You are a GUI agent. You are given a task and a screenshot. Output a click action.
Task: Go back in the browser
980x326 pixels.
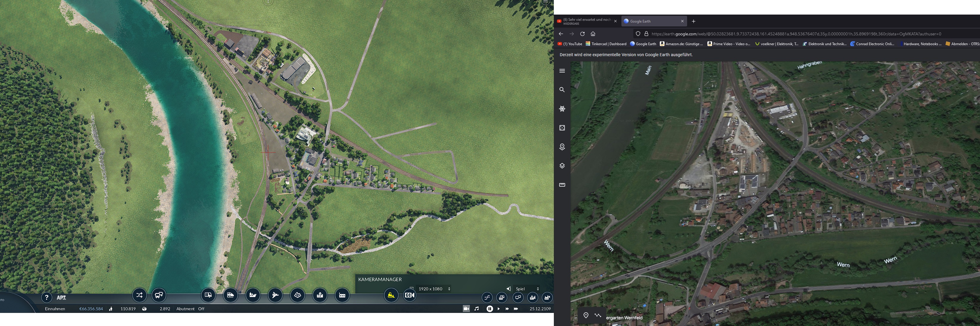[561, 34]
